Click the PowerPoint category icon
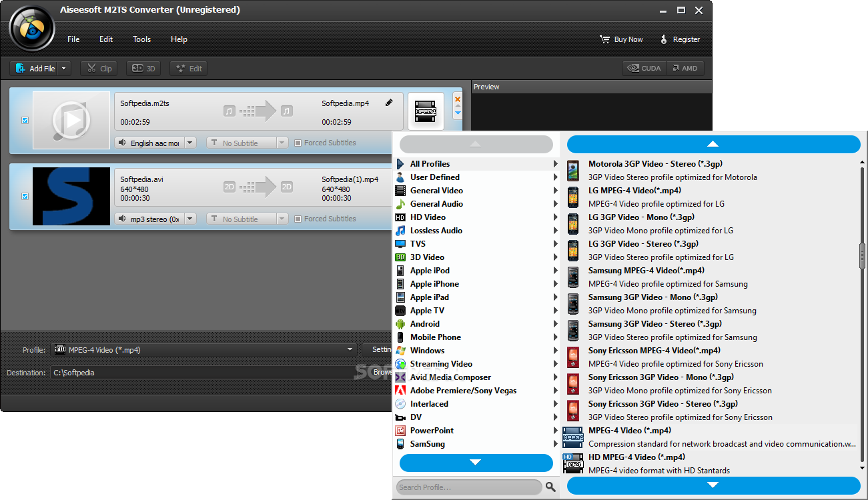The width and height of the screenshot is (868, 500). pyautogui.click(x=400, y=431)
